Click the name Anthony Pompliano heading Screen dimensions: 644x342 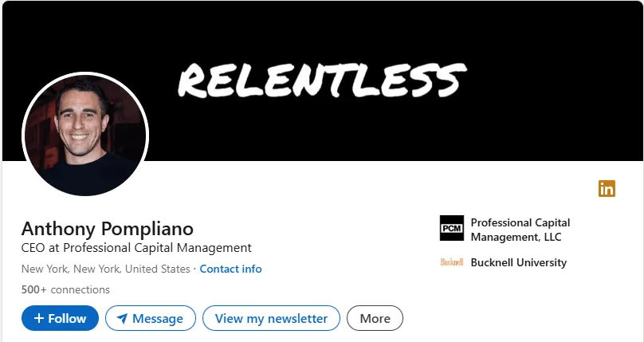pos(107,228)
